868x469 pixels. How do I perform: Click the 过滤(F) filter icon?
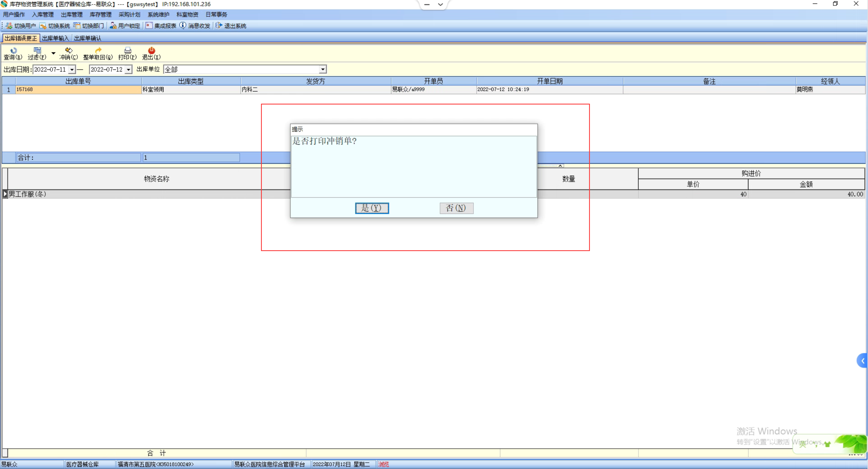(37, 50)
